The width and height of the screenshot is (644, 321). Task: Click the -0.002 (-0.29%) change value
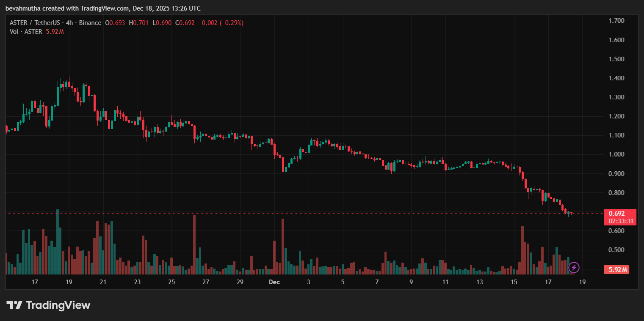(x=221, y=23)
